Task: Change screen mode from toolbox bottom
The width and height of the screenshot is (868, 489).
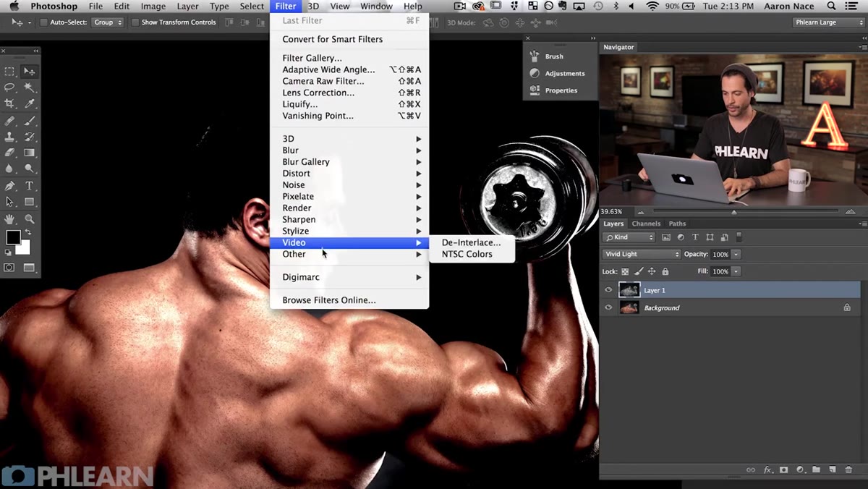Action: (x=30, y=268)
